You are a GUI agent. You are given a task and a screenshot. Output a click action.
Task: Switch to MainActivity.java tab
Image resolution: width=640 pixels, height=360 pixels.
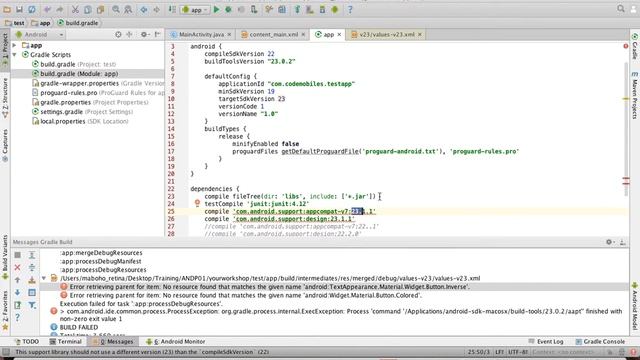click(201, 35)
